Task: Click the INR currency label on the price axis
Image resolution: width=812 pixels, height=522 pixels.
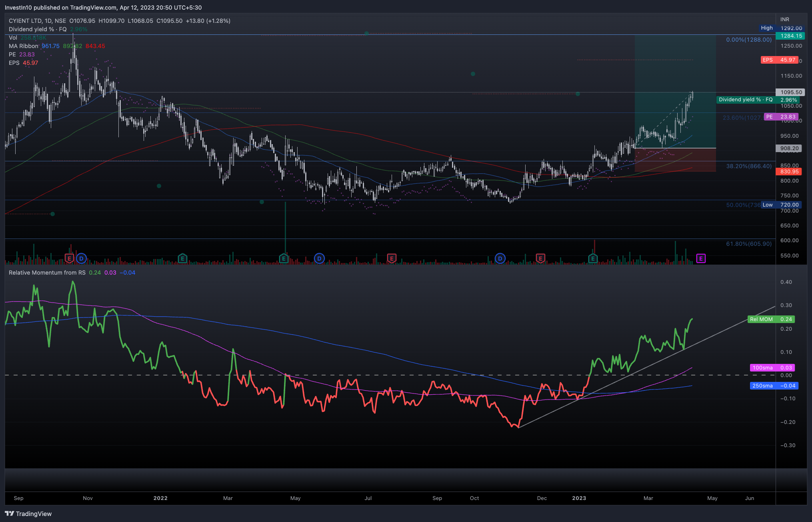Action: (785, 19)
